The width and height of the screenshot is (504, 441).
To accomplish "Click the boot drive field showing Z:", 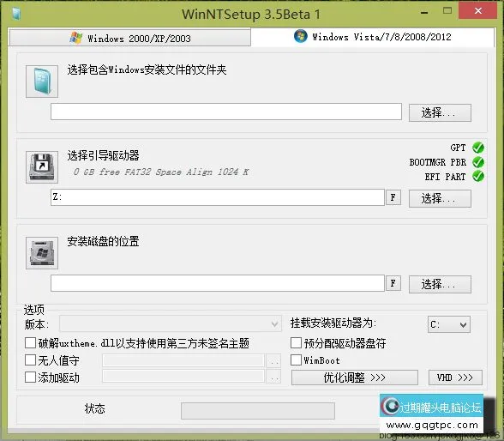I will 218,197.
